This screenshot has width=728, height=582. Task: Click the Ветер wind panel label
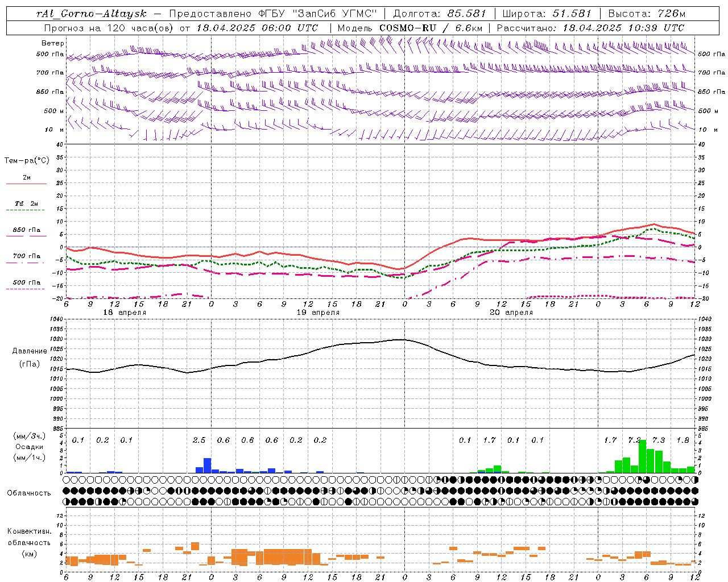[52, 43]
